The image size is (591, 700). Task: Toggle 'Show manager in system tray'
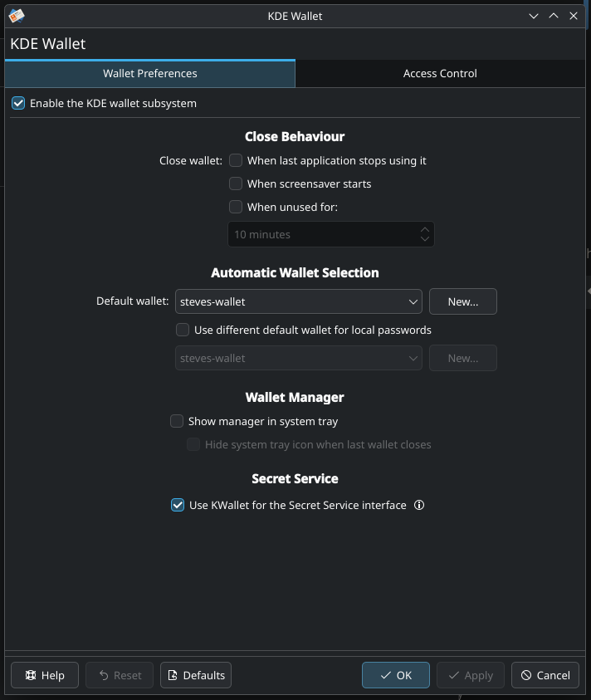pyautogui.click(x=177, y=421)
